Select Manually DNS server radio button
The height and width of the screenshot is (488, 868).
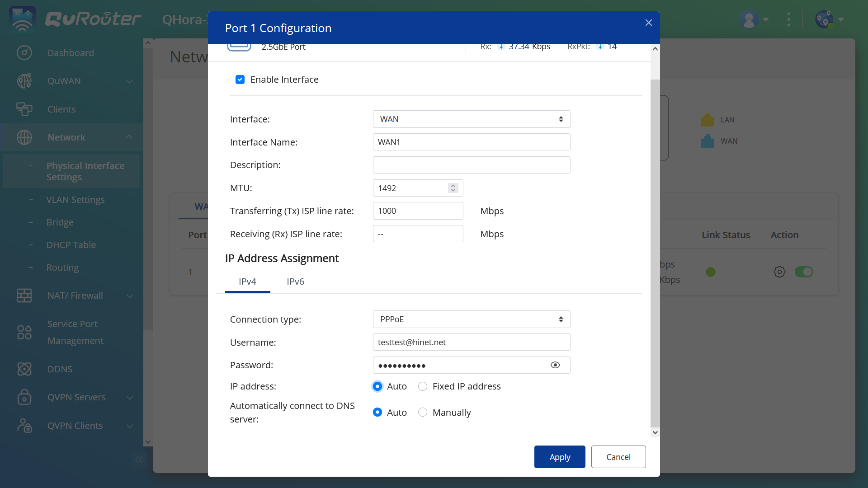pyautogui.click(x=423, y=413)
